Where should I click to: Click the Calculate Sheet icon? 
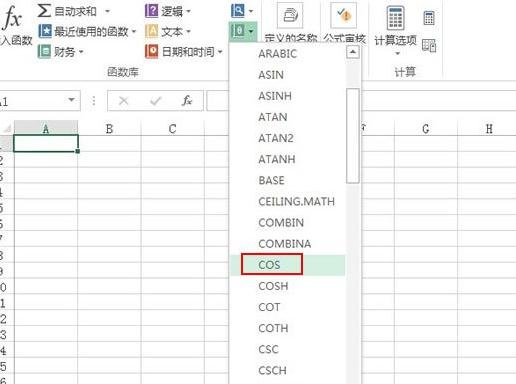(429, 46)
